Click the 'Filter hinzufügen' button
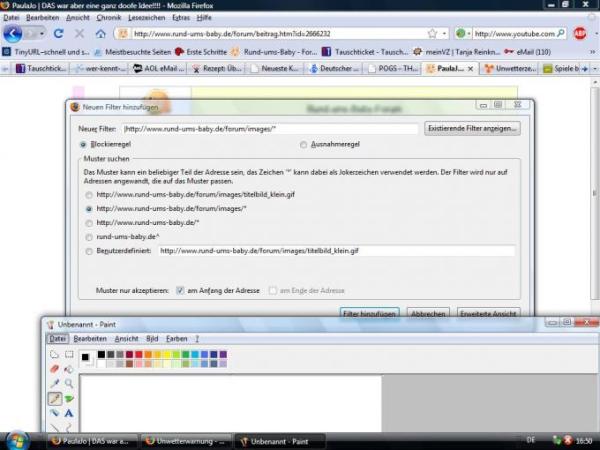The height and width of the screenshot is (450, 600). (x=371, y=313)
